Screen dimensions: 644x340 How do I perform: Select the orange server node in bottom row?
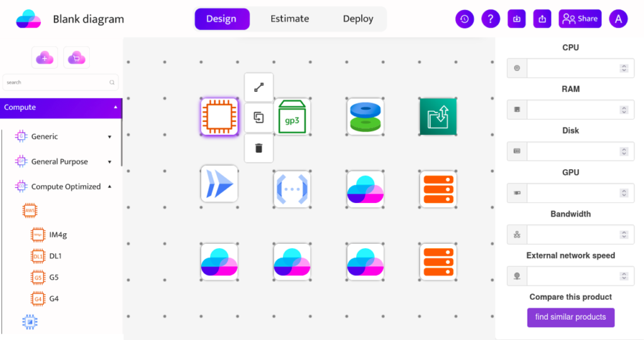click(438, 262)
